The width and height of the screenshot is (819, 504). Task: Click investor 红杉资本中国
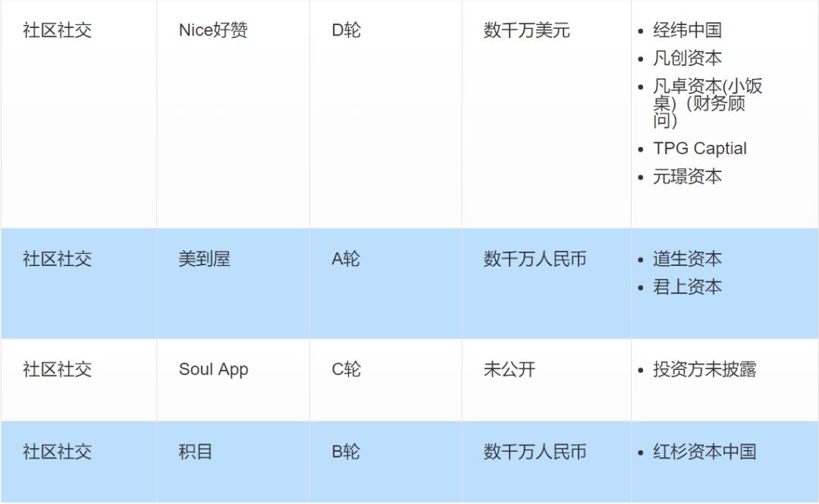coord(704,452)
